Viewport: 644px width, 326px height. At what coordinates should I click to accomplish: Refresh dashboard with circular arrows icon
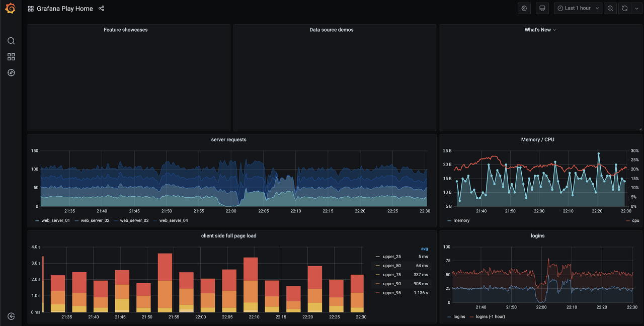tap(624, 8)
